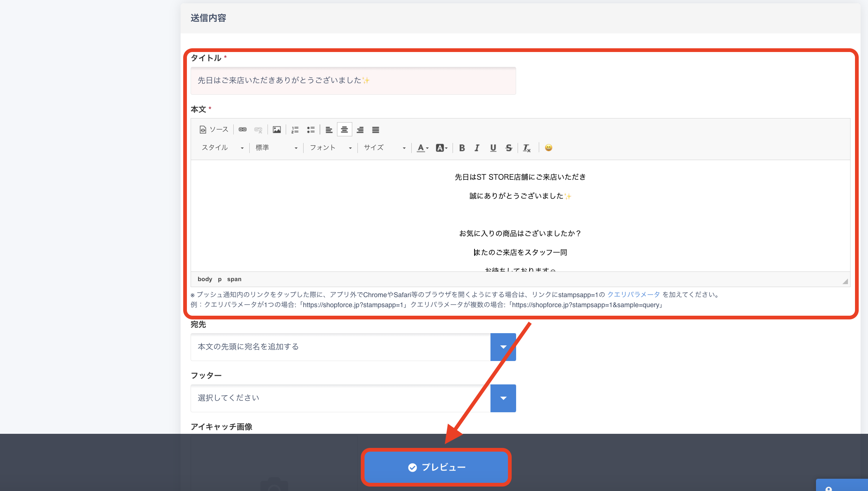Select the body element in path bar

205,279
